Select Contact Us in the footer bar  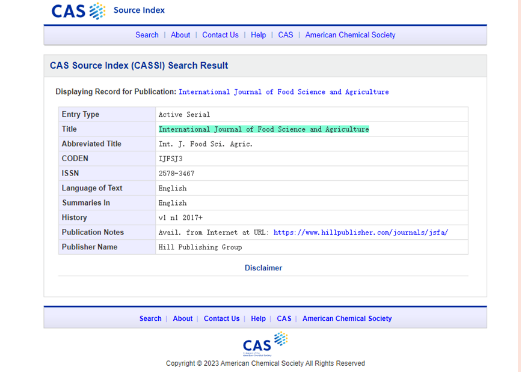pyautogui.click(x=222, y=319)
